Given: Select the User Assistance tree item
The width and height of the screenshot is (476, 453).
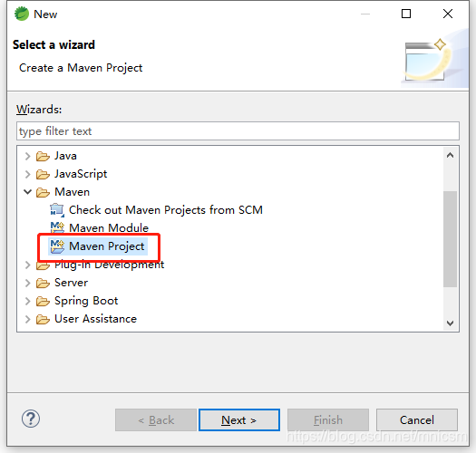Looking at the screenshot, I should 95,319.
